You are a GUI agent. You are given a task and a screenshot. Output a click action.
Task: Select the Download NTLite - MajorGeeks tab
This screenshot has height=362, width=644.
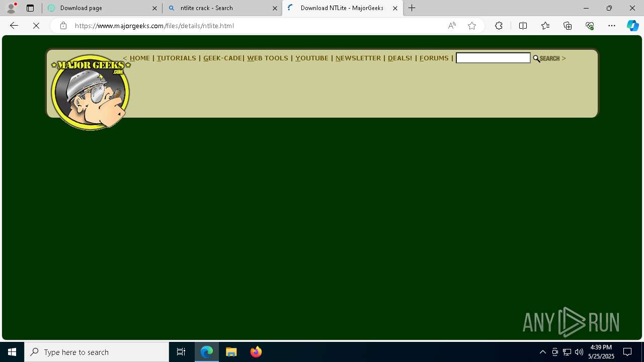[x=342, y=8]
